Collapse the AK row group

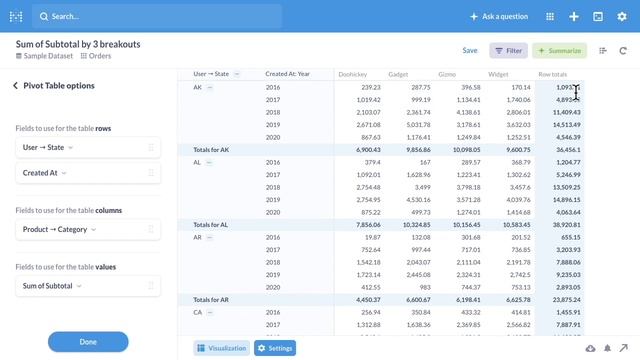pyautogui.click(x=209, y=87)
